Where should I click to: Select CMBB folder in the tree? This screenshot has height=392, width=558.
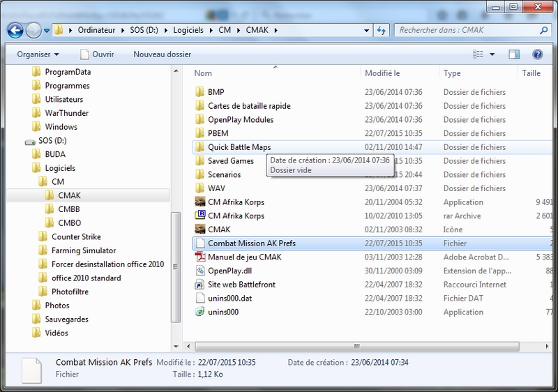[68, 209]
